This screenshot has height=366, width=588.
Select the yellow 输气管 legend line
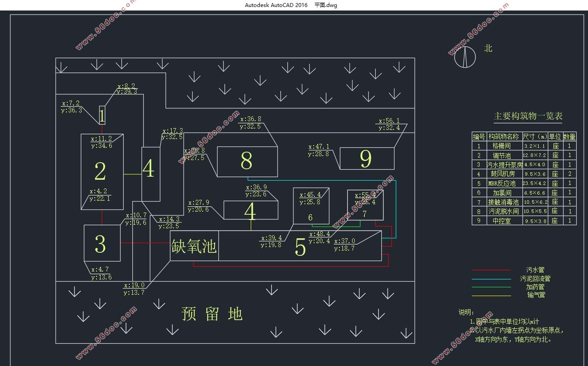(491, 296)
